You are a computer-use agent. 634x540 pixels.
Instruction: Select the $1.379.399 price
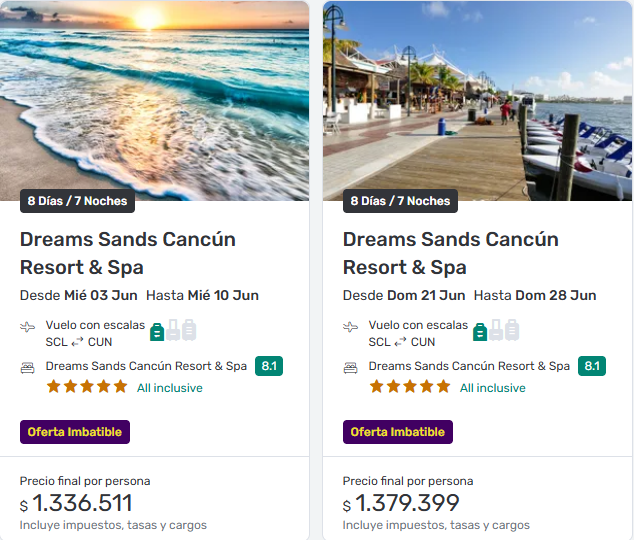(407, 503)
